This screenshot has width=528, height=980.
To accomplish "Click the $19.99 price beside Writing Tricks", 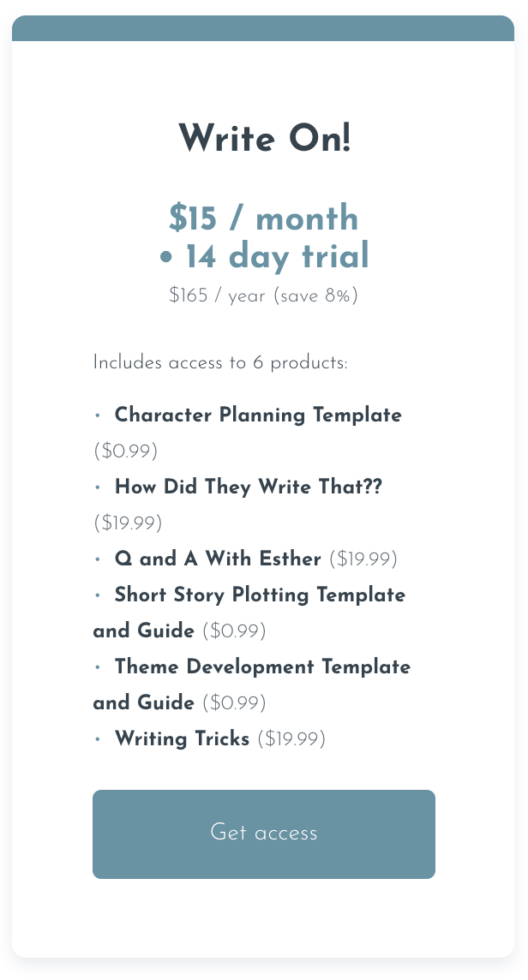I will tap(291, 738).
